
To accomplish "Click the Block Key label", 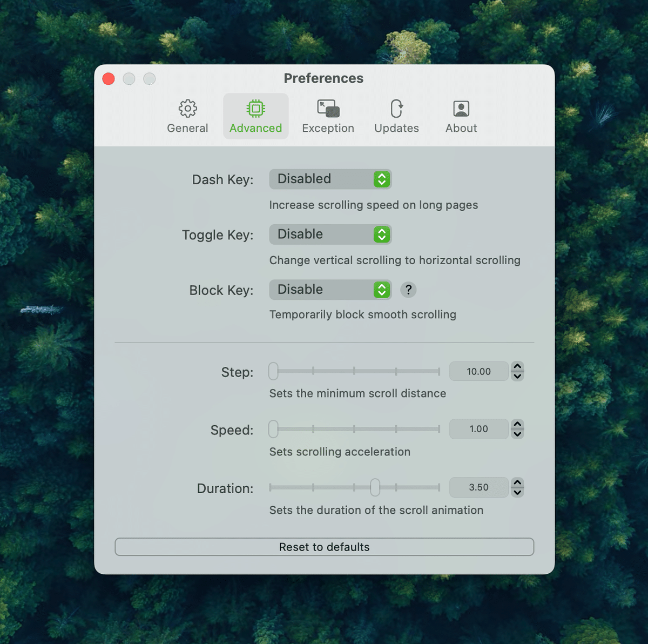I will click(221, 290).
